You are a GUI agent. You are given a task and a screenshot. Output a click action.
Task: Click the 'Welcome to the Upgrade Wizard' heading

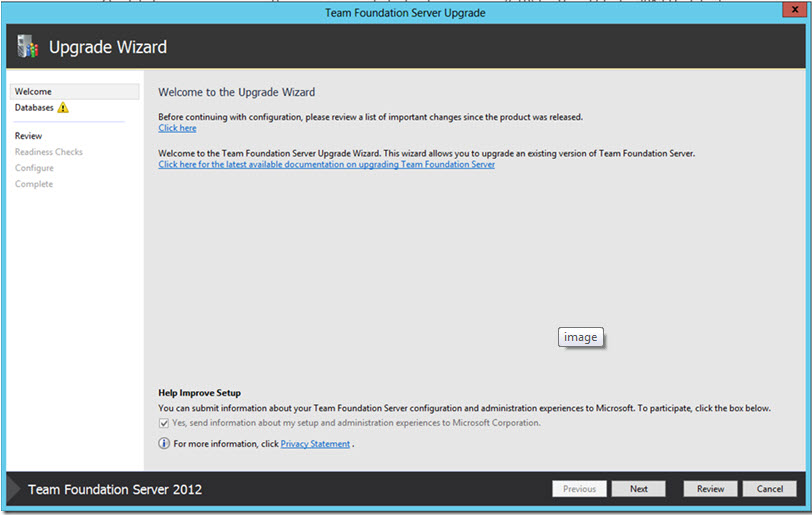pyautogui.click(x=237, y=92)
